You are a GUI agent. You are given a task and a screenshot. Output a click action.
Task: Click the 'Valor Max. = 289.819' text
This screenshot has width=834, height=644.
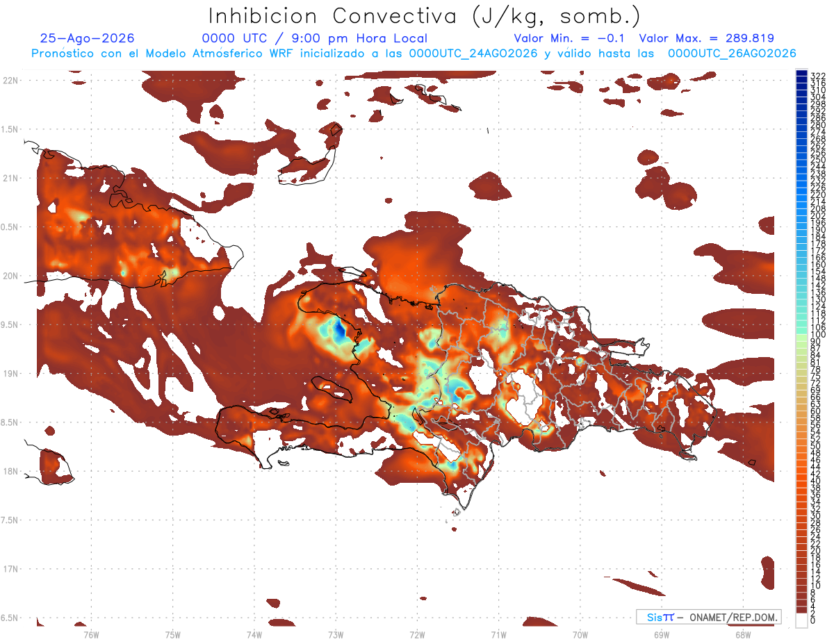[x=706, y=38]
